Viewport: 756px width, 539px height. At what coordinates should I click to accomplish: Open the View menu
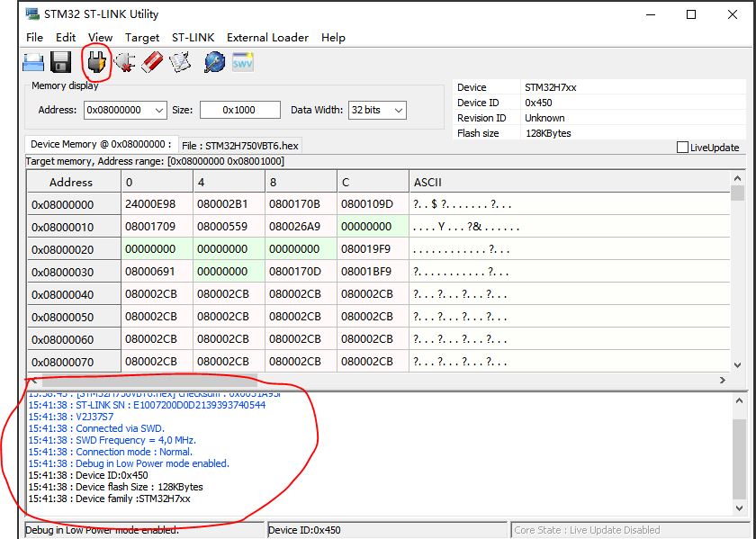(100, 38)
